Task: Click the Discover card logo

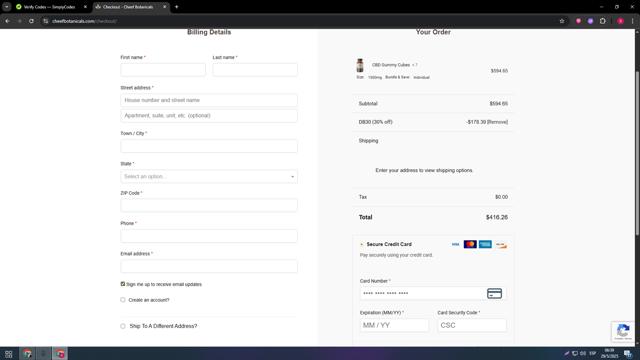Action: pyautogui.click(x=501, y=245)
